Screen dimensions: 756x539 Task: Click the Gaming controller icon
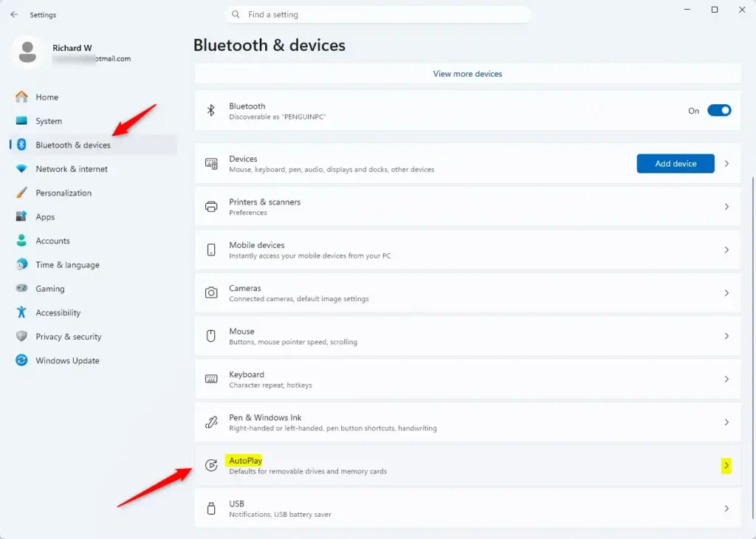pyautogui.click(x=21, y=288)
